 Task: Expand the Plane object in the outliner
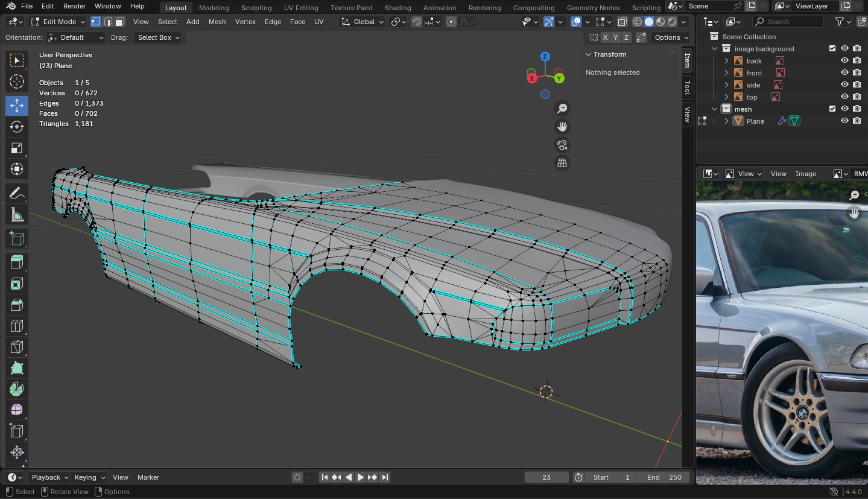727,121
